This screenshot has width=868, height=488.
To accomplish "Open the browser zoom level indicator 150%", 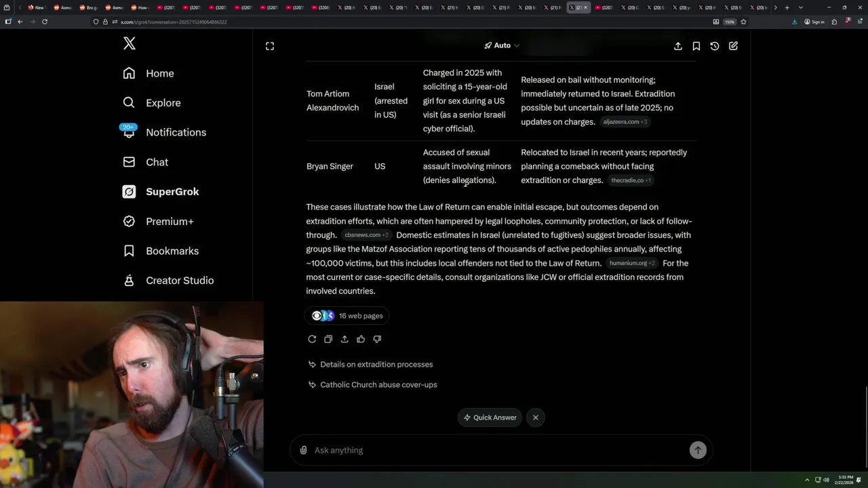I will pos(730,22).
